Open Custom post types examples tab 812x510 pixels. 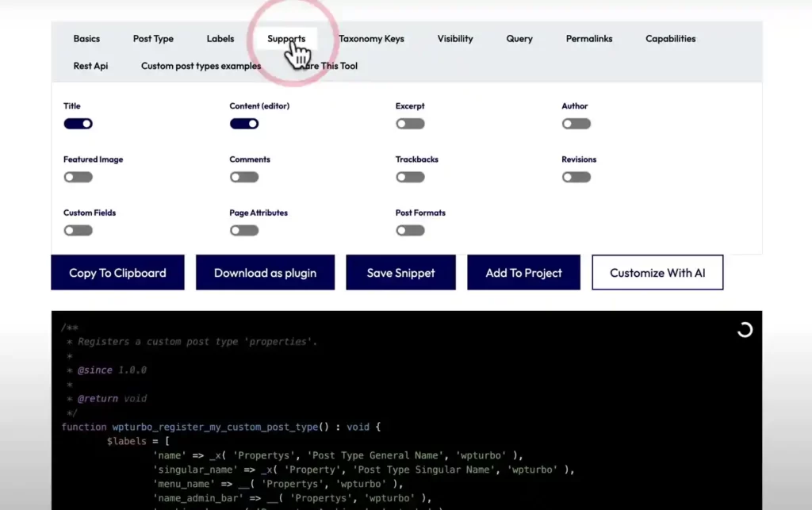[x=201, y=66]
